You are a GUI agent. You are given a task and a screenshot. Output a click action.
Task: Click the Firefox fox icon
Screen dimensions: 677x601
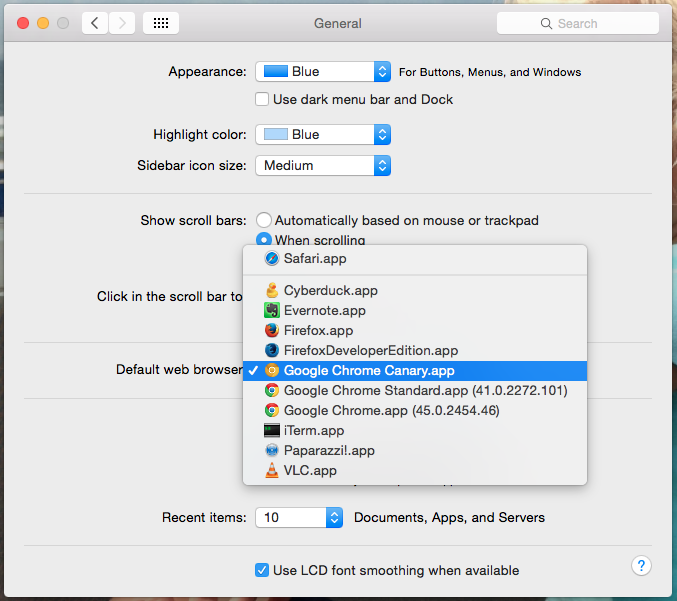coord(272,330)
